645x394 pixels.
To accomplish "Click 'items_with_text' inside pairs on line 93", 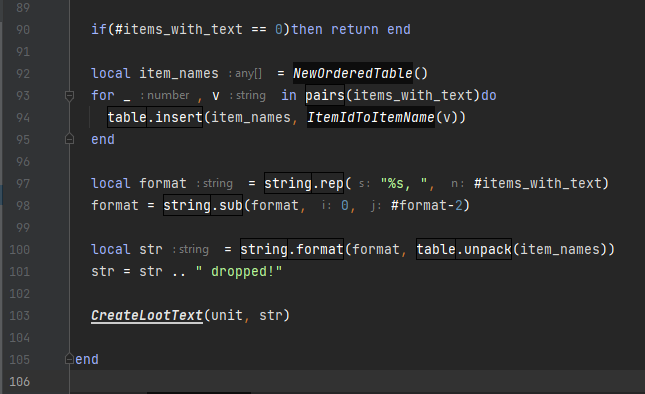I will coord(412,96).
